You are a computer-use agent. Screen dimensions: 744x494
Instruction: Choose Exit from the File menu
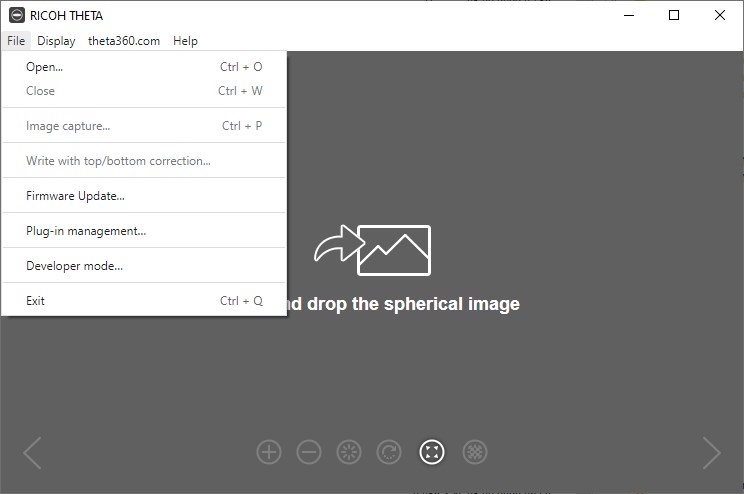click(x=36, y=301)
